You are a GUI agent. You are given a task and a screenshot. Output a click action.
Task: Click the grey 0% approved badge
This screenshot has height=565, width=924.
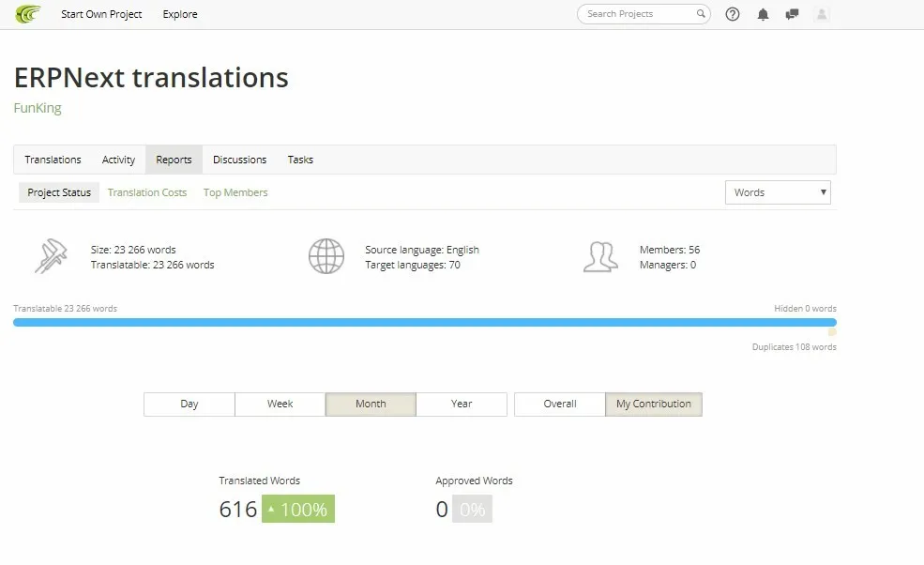click(472, 509)
